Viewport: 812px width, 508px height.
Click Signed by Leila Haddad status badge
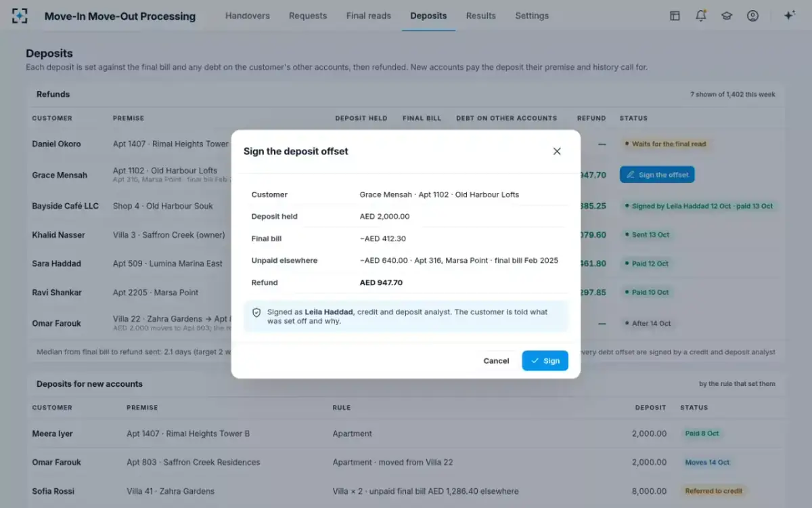point(698,206)
